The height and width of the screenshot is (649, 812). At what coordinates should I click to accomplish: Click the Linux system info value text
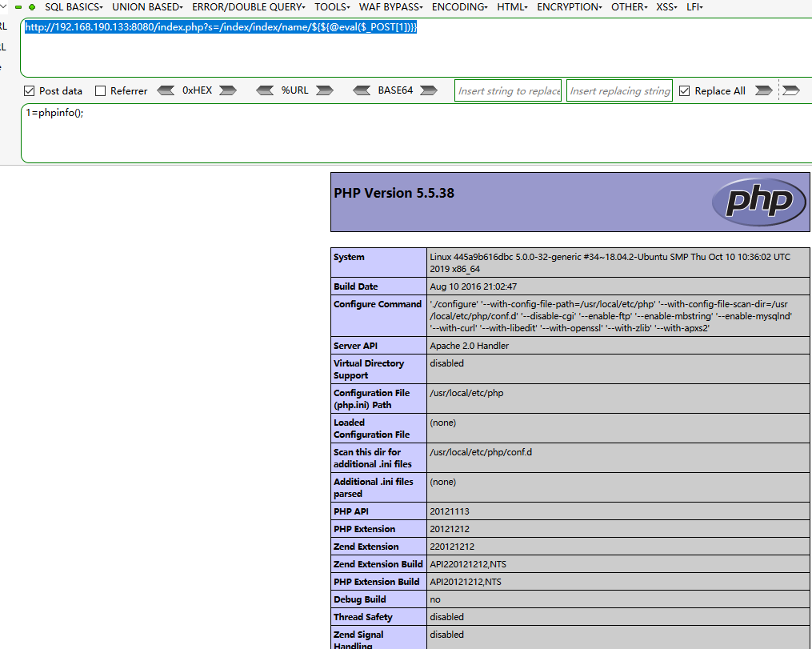[610, 262]
